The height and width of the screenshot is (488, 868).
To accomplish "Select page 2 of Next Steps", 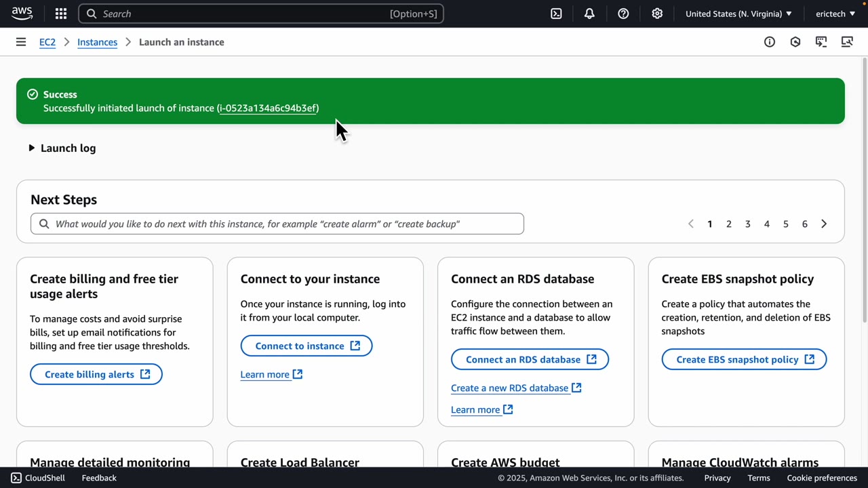I will 729,224.
